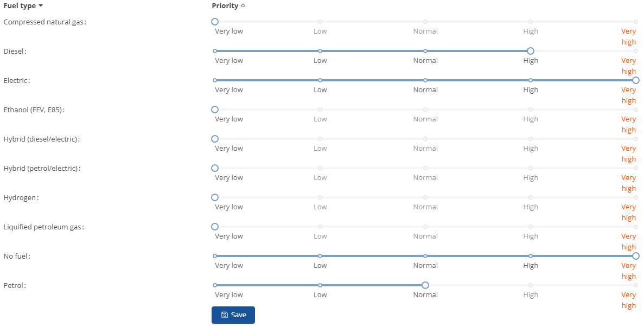Click the Low label under the Diesel slider

(x=320, y=61)
